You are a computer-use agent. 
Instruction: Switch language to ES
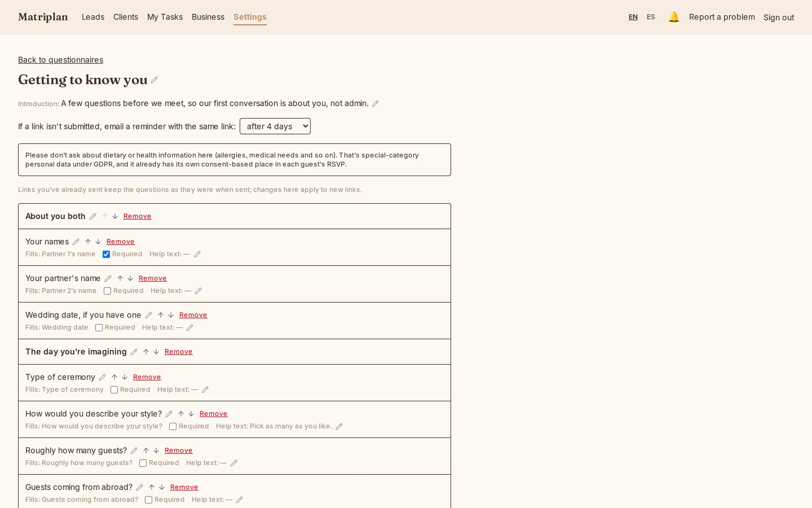[651, 17]
